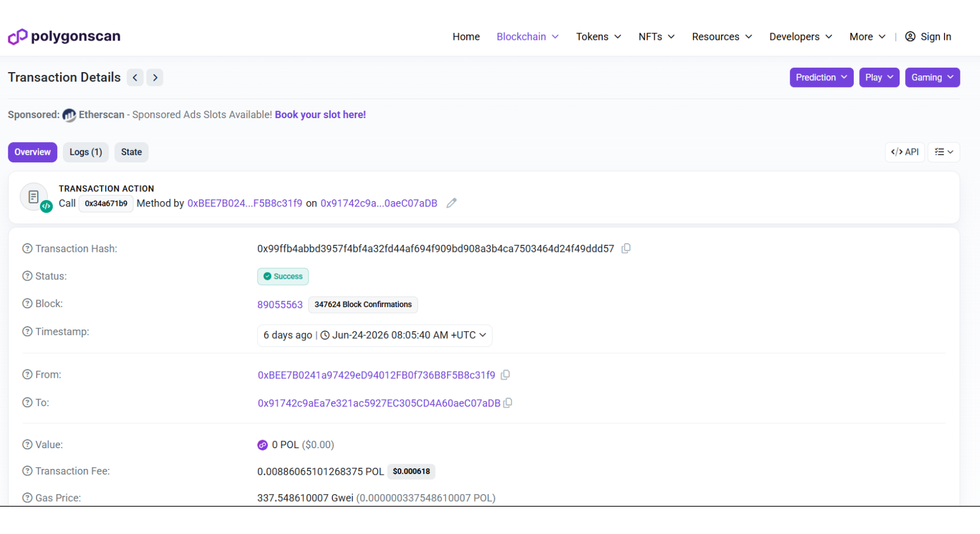Image resolution: width=980 pixels, height=534 pixels.
Task: Click help icon beside Timestamp
Action: [27, 332]
